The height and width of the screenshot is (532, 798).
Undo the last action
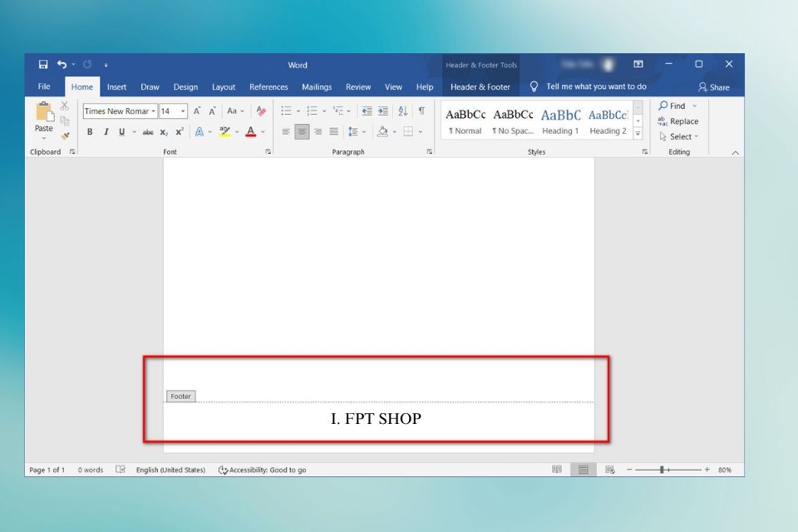point(62,65)
